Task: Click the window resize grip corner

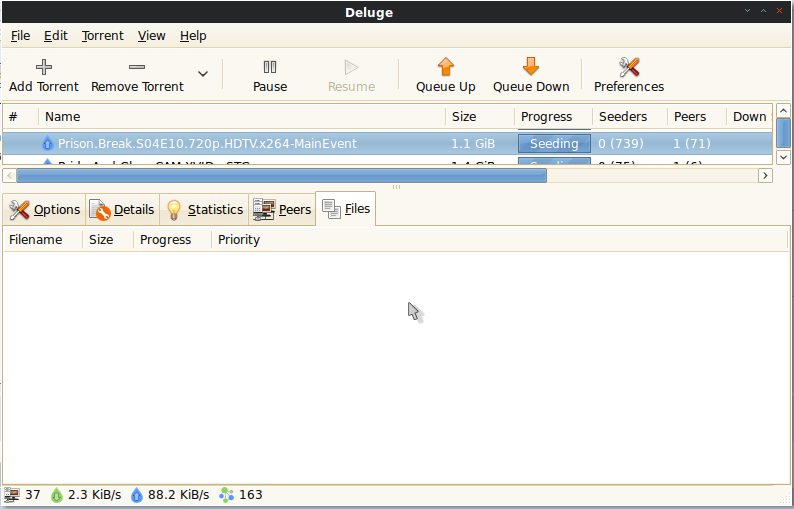Action: point(785,500)
